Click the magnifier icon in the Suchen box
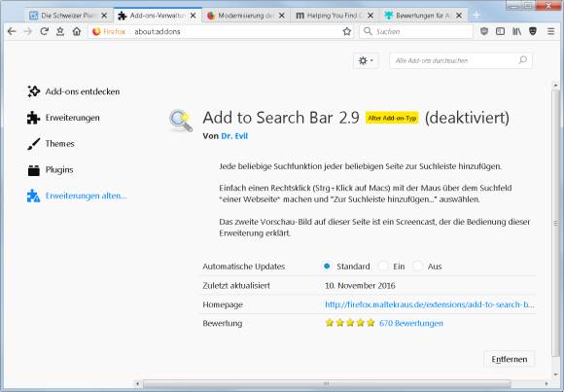Viewport: 564px width, 392px height. (368, 31)
